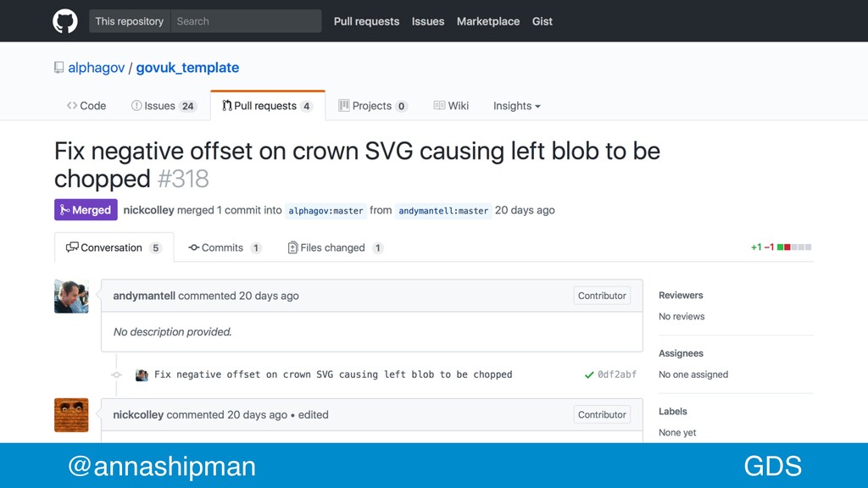Image resolution: width=868 pixels, height=488 pixels.
Task: Open the govuk_template repository link
Action: pyautogui.click(x=187, y=68)
